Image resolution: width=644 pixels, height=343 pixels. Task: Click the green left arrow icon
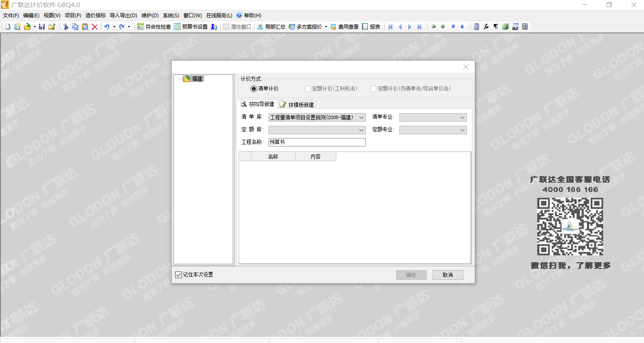(434, 27)
